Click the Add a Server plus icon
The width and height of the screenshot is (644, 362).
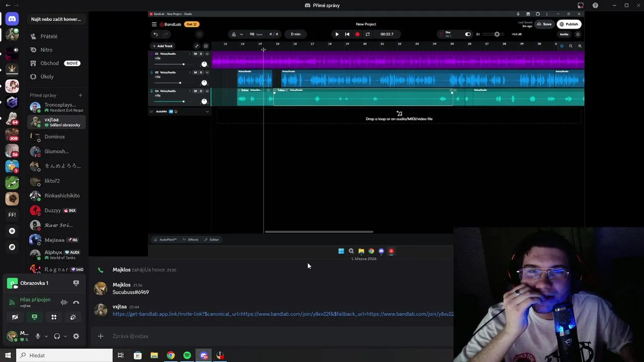pos(12,231)
